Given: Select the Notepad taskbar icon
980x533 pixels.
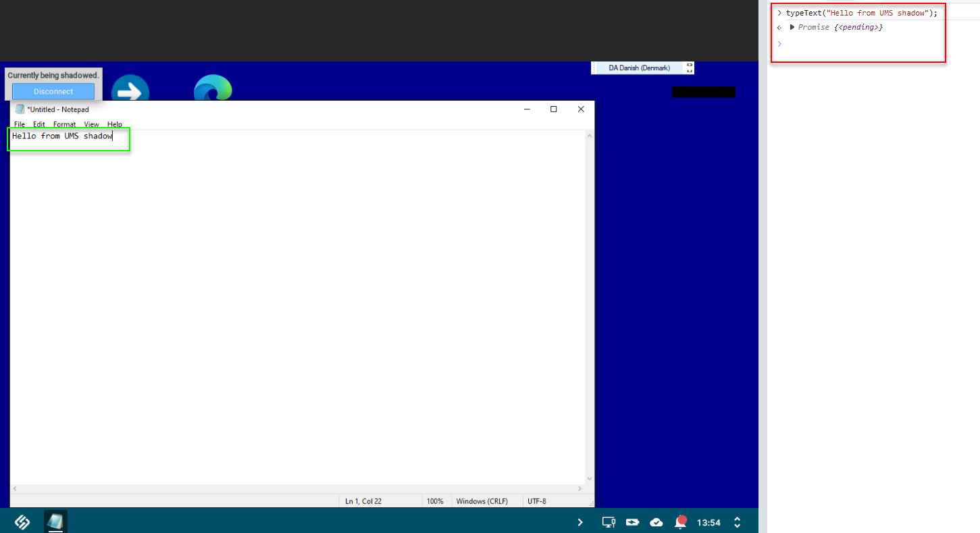Looking at the screenshot, I should coord(55,522).
